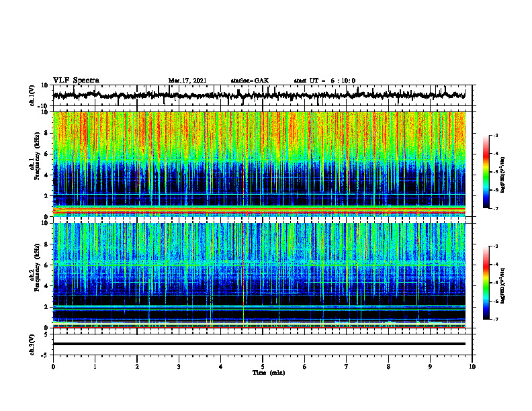Click the "-7" label on ch.2 color scale
Viewport: 532px width, 411px height.
pyautogui.click(x=496, y=319)
